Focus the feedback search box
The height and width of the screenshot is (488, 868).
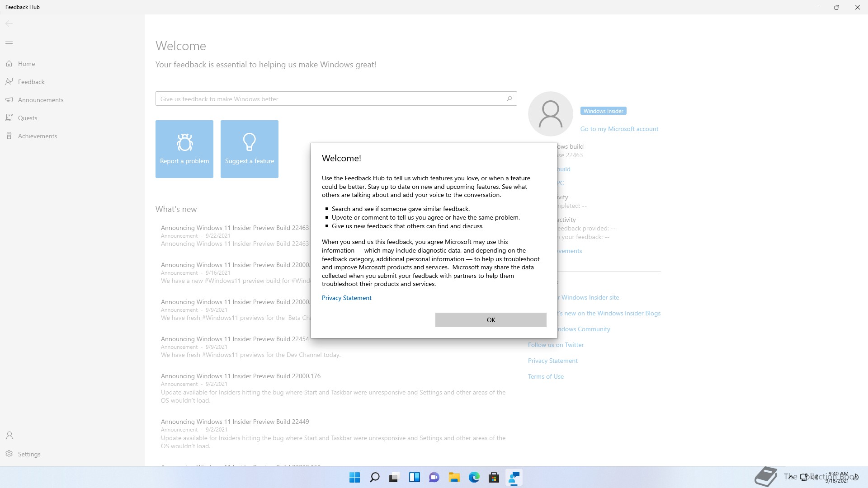coord(336,99)
